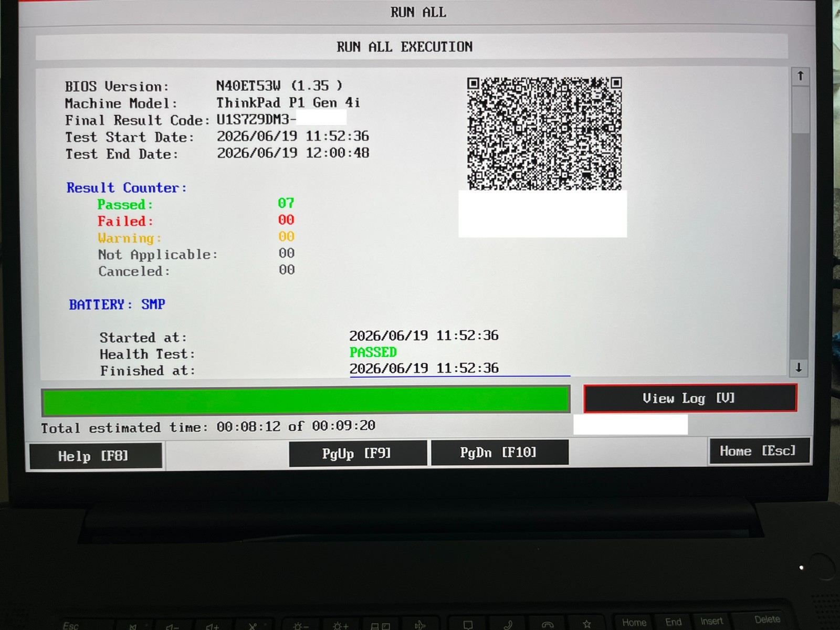Viewport: 840px width, 630px height.
Task: Go to next page with PgDn [F10]
Action: 499,453
